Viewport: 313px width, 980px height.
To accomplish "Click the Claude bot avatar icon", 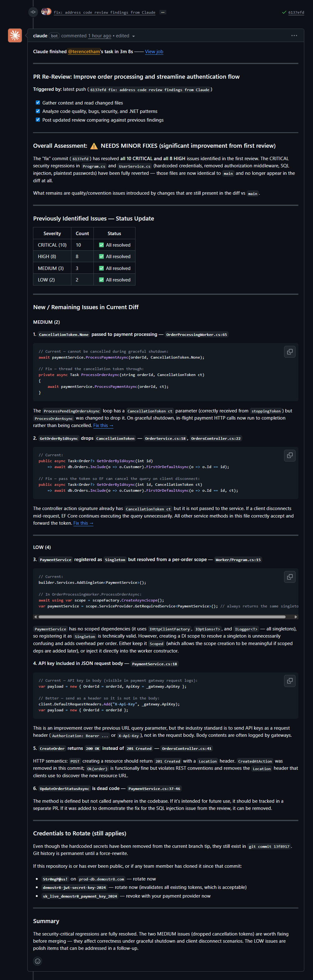I will (x=15, y=35).
